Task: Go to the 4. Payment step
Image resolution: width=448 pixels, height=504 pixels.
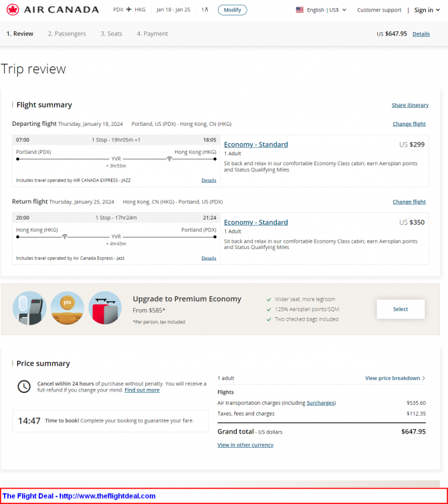Action: pyautogui.click(x=152, y=33)
